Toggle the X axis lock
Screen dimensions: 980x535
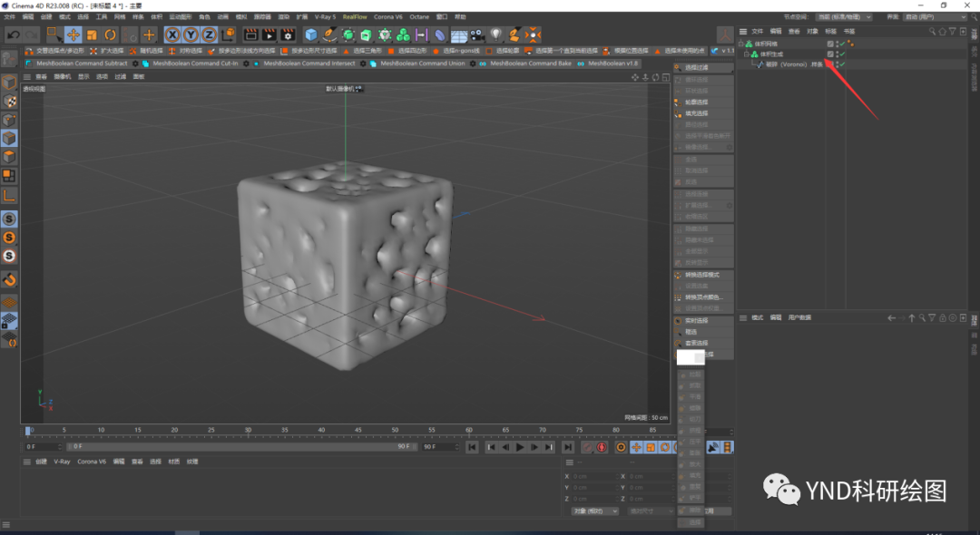[172, 35]
